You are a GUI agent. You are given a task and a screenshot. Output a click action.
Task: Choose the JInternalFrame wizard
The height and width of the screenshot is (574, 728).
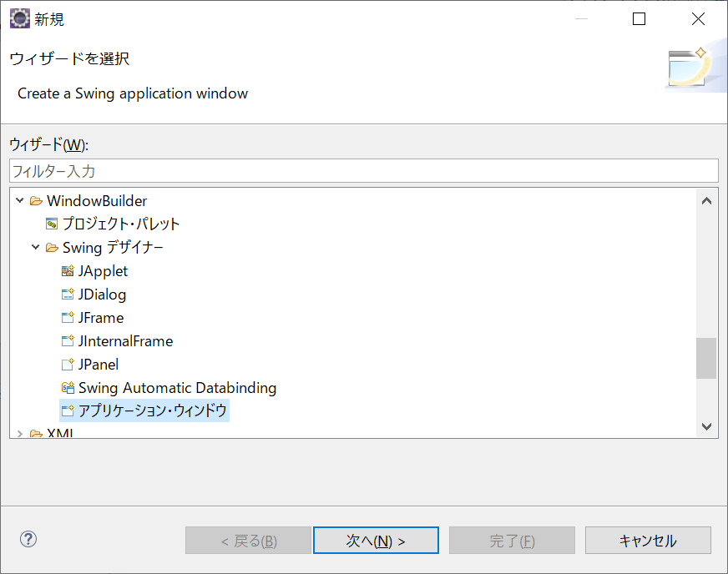click(125, 341)
